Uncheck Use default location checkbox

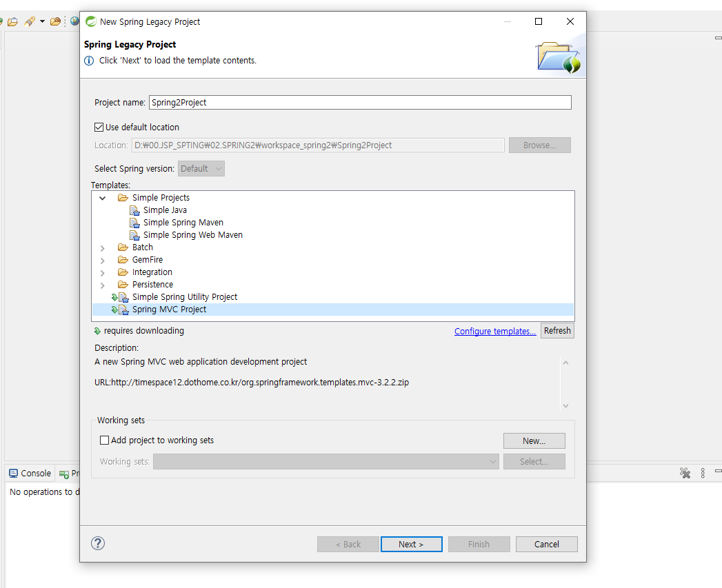click(99, 127)
